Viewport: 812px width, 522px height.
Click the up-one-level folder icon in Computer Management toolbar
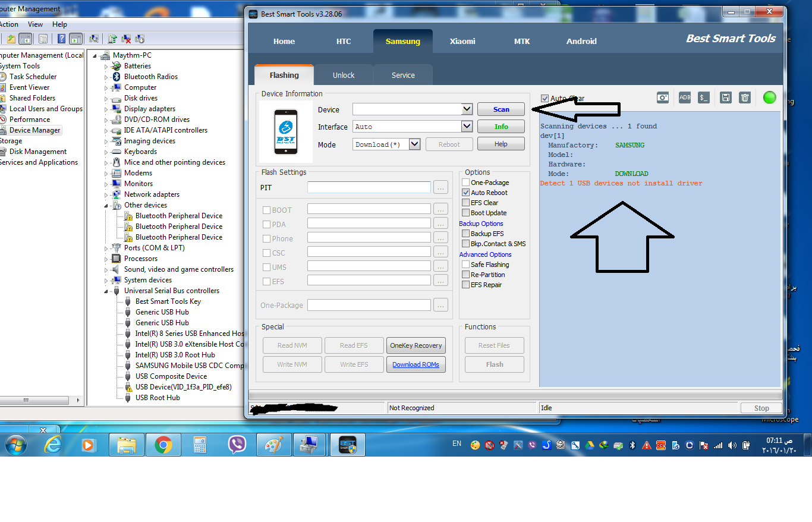pyautogui.click(x=11, y=39)
